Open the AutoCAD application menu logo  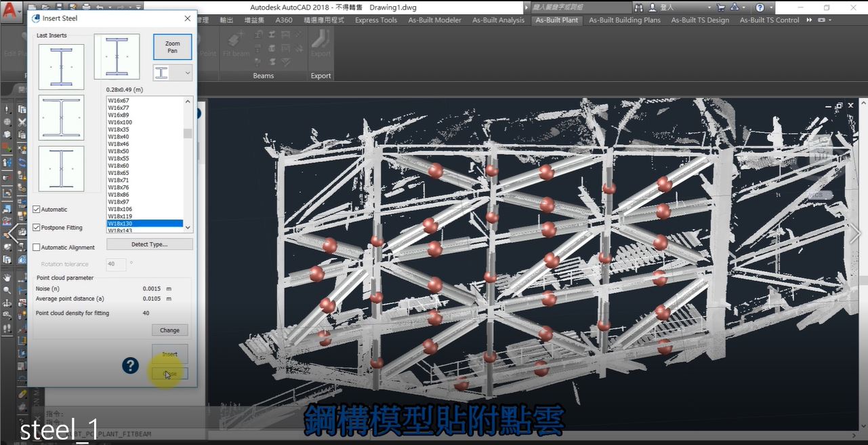click(12, 12)
